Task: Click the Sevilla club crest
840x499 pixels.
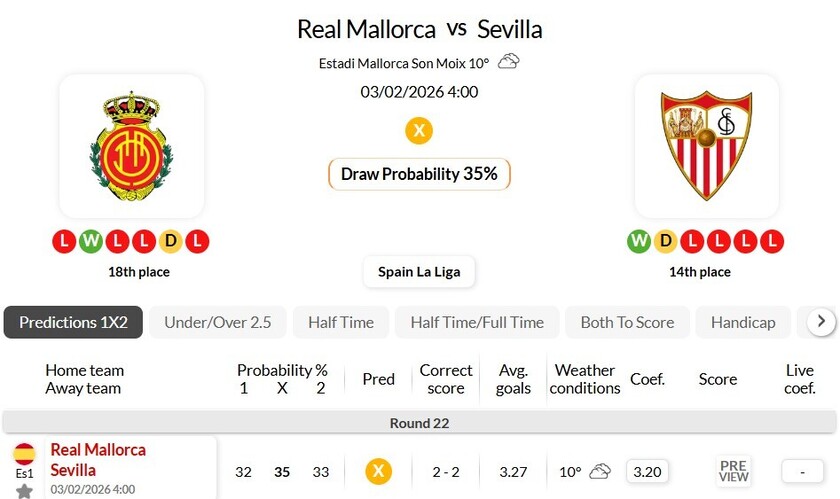Action: [x=706, y=146]
